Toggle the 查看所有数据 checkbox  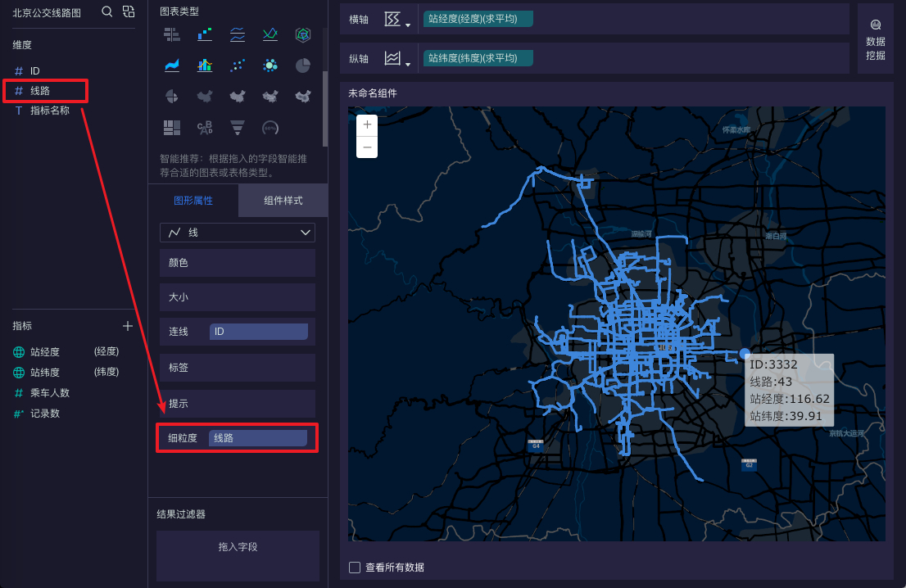354,568
